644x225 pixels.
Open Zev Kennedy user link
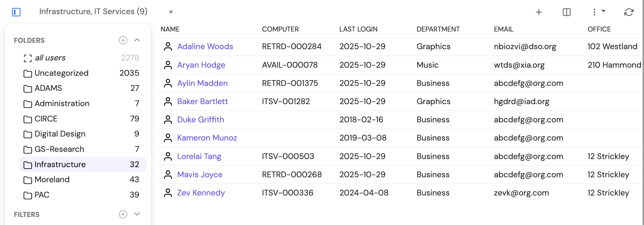click(x=201, y=193)
